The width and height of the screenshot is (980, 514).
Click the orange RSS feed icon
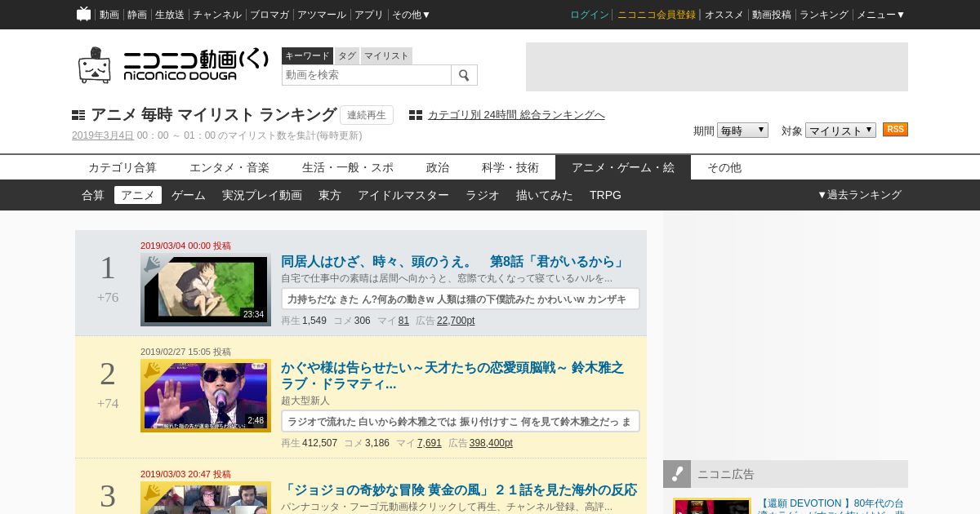pyautogui.click(x=895, y=130)
